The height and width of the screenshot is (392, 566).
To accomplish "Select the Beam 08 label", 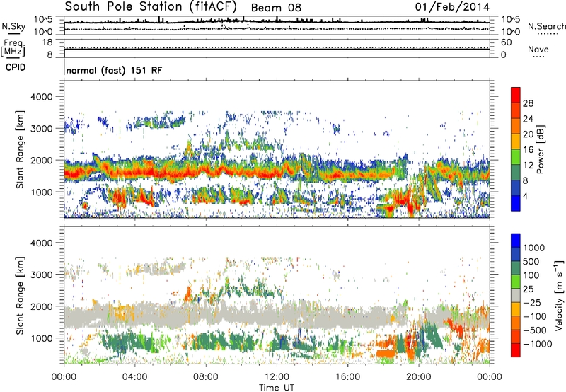I will coord(276,8).
